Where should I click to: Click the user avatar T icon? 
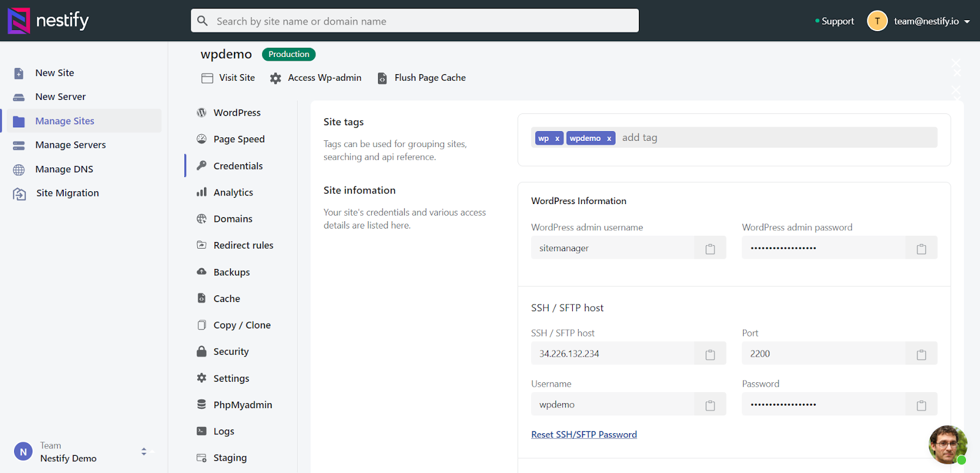[877, 21]
